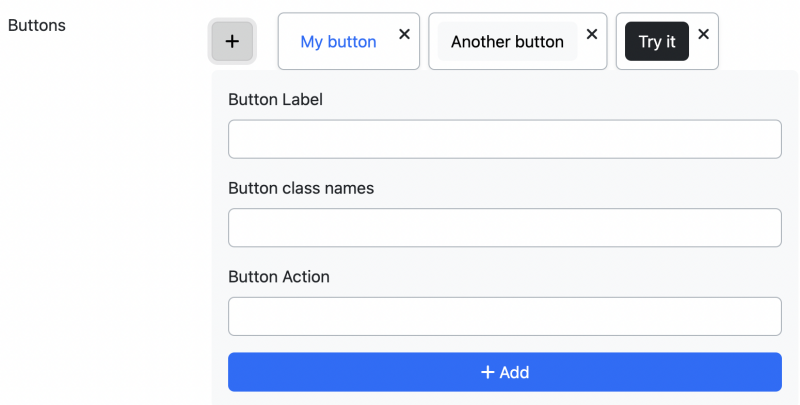
Task: Click the Button Label caption text
Action: point(276,99)
